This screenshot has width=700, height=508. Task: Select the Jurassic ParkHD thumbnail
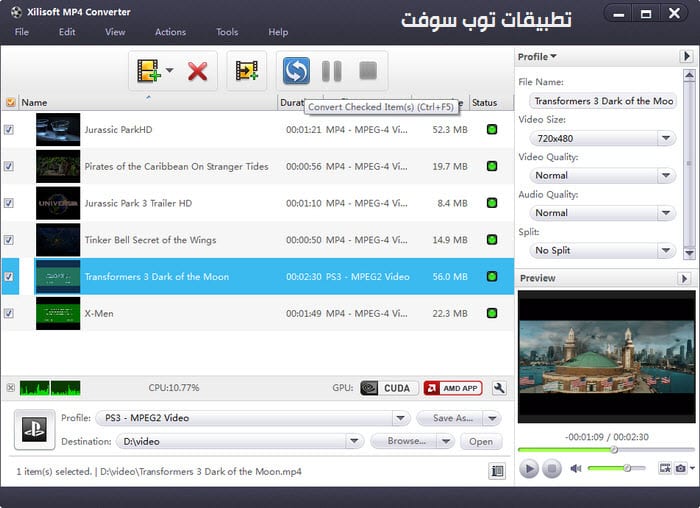(58, 129)
